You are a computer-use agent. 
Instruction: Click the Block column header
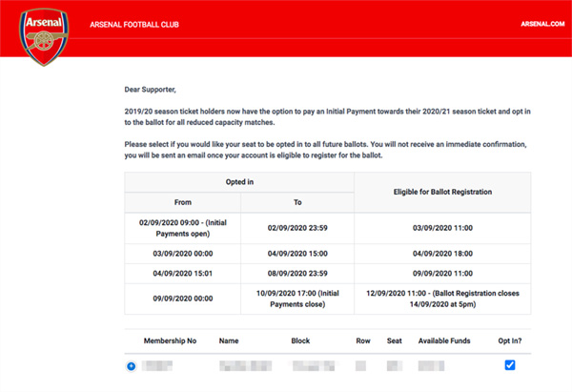300,340
